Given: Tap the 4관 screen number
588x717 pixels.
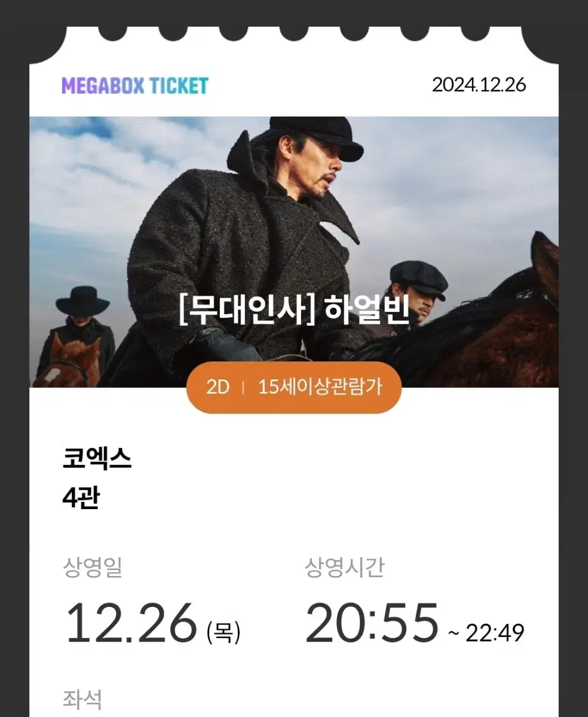Looking at the screenshot, I should 81,498.
